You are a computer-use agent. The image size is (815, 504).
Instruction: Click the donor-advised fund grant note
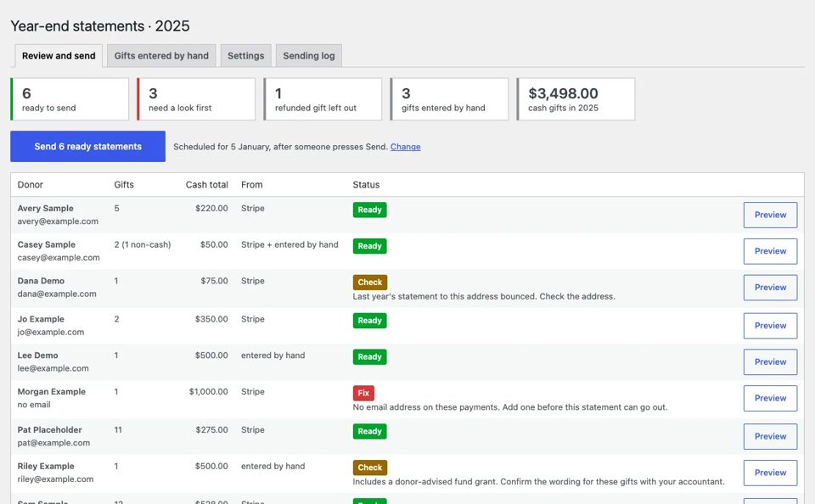(538, 482)
